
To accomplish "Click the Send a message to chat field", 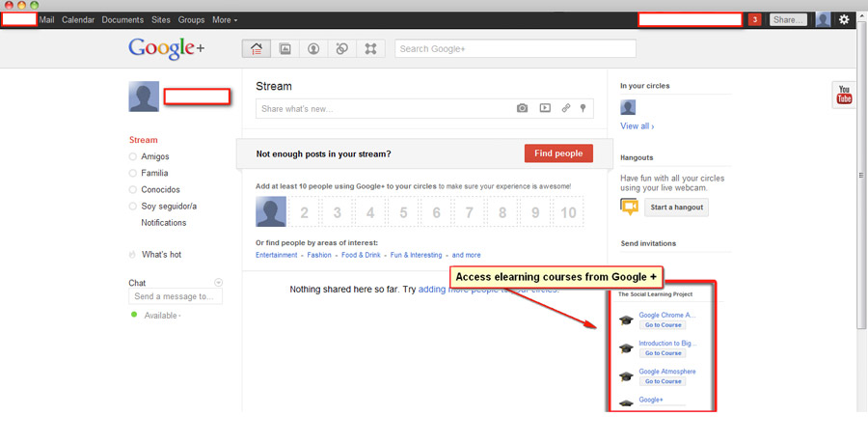I will coord(176,296).
